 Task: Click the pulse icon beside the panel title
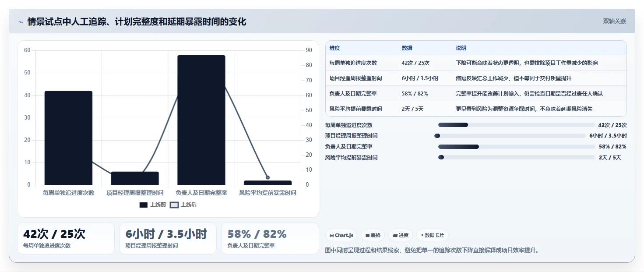click(21, 22)
